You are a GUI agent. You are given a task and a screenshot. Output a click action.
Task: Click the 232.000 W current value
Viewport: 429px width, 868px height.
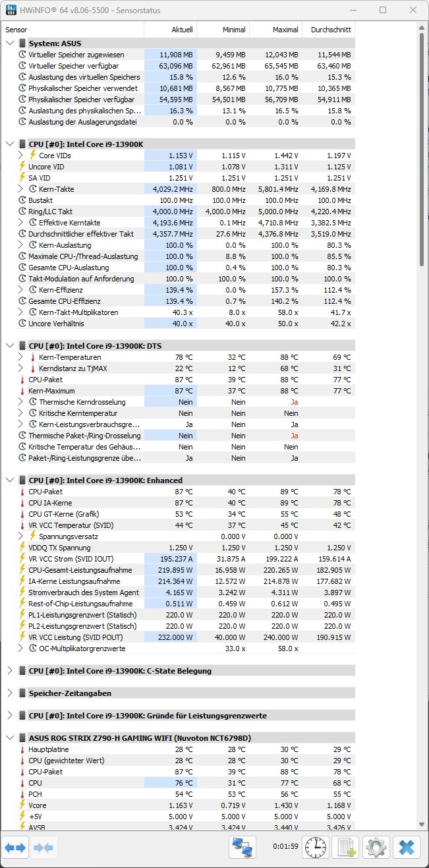coord(177,637)
